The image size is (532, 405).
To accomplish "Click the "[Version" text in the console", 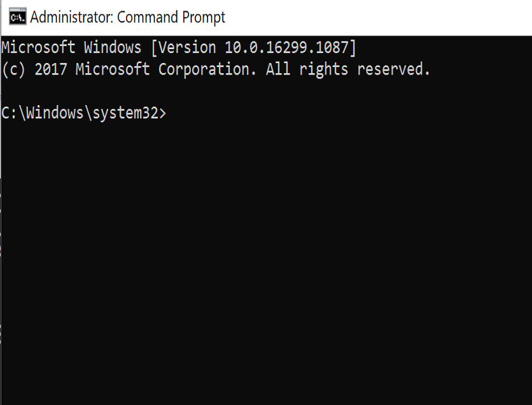I will pyautogui.click(x=183, y=47).
